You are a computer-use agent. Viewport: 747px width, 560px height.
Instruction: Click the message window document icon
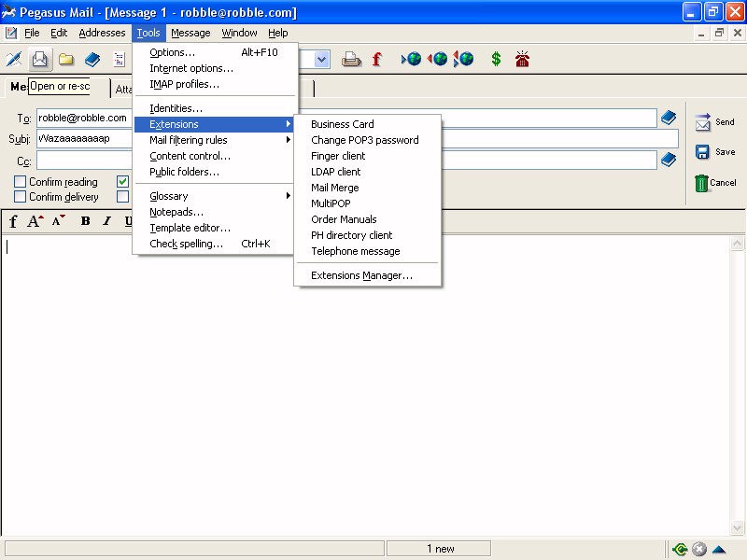pos(11,33)
